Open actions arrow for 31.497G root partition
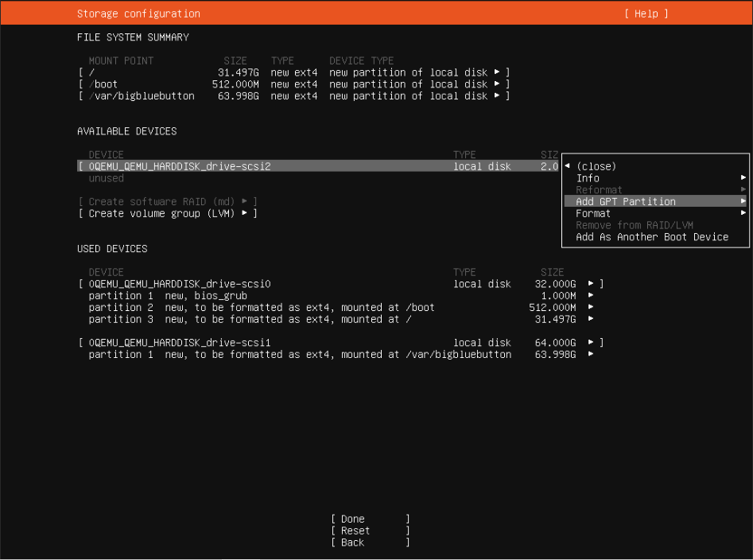The height and width of the screenshot is (560, 753). point(591,319)
